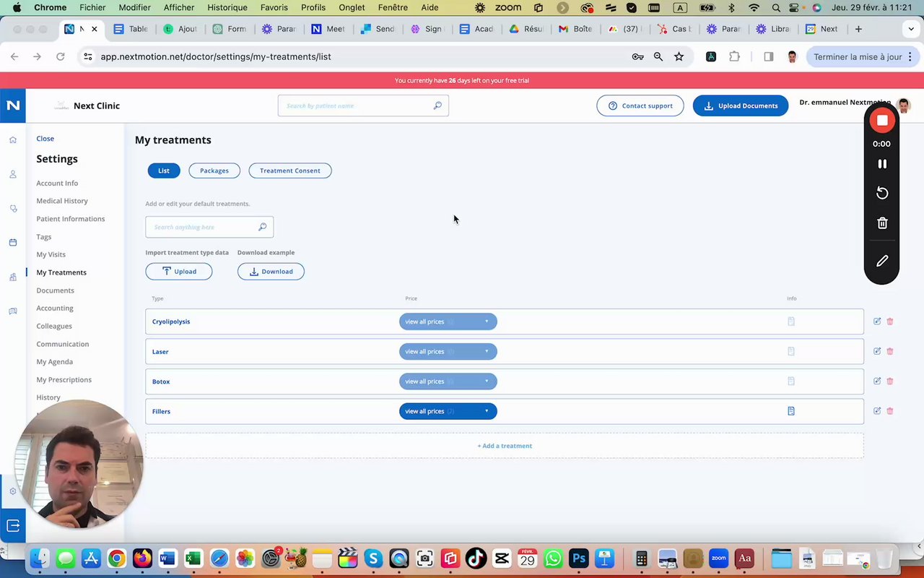Viewport: 924px width, 578px height.
Task: Delete the Fillers treatment
Action: (x=890, y=410)
